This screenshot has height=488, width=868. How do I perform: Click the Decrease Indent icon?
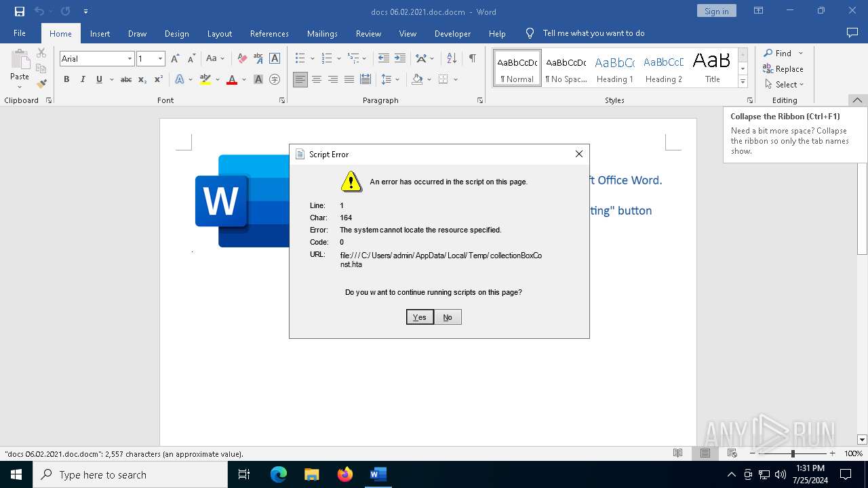[x=384, y=59]
